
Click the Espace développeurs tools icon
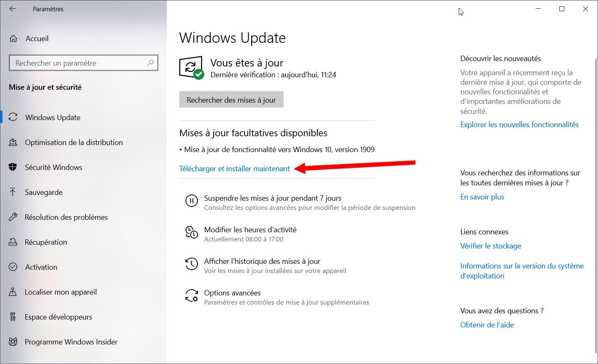13,317
